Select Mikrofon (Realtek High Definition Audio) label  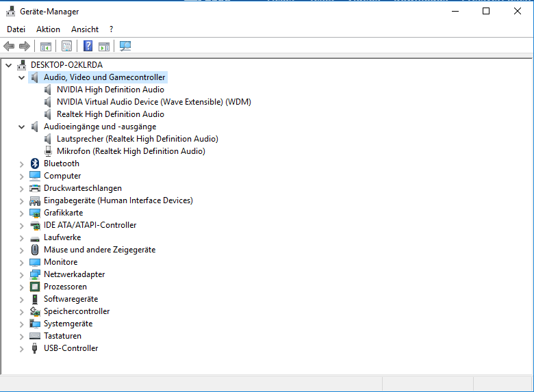[x=131, y=151]
